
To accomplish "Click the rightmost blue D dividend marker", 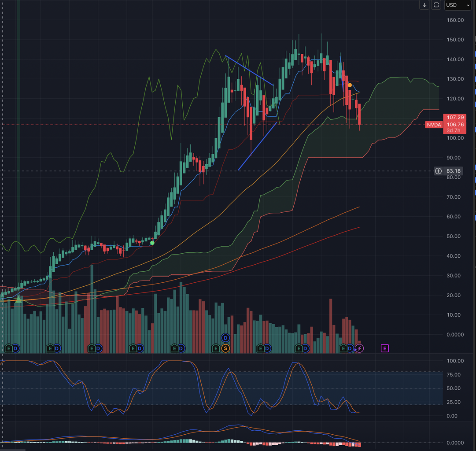I will [x=350, y=348].
